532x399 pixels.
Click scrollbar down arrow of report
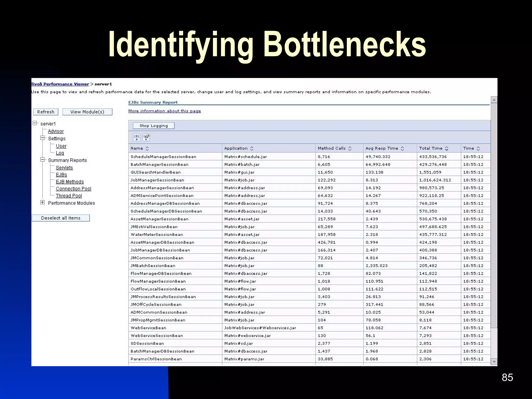[x=494, y=362]
